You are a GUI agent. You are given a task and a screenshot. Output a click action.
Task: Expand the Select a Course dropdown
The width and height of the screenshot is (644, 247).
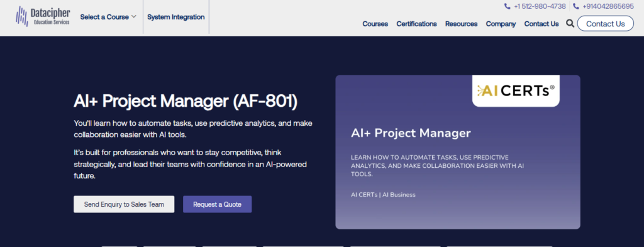point(108,17)
